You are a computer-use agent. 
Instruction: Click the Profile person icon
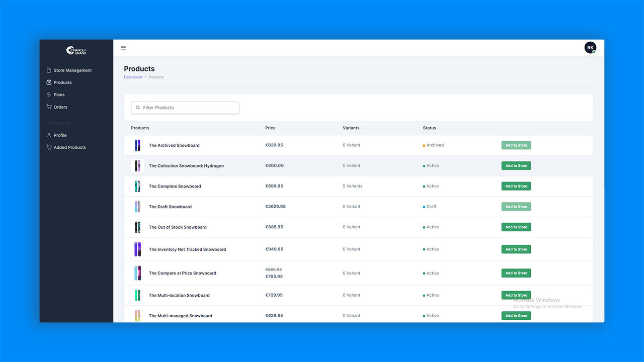click(49, 135)
